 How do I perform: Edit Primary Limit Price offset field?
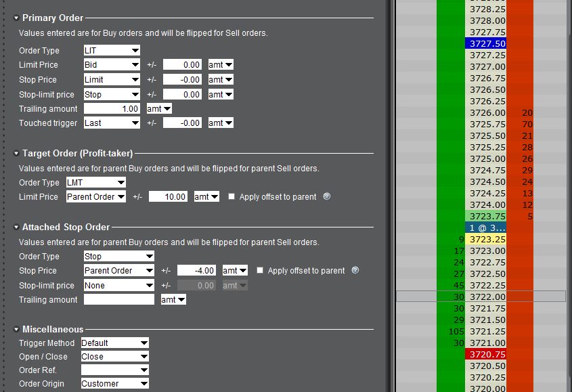(x=182, y=64)
